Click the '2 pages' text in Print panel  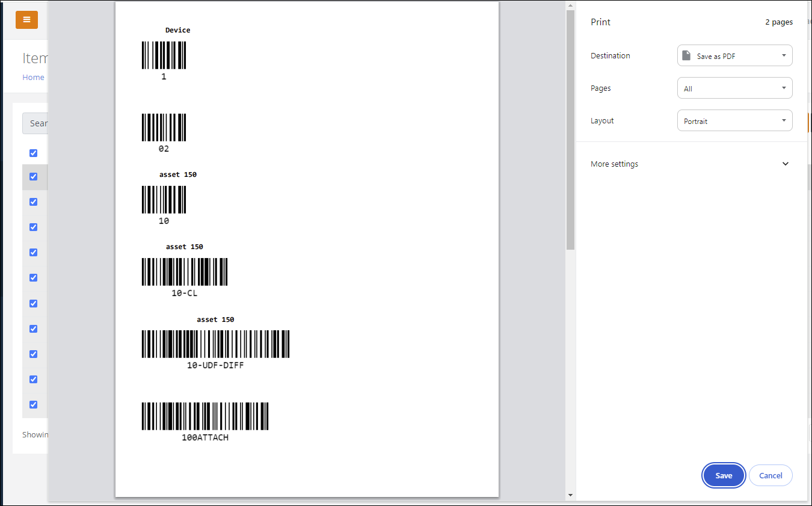779,22
